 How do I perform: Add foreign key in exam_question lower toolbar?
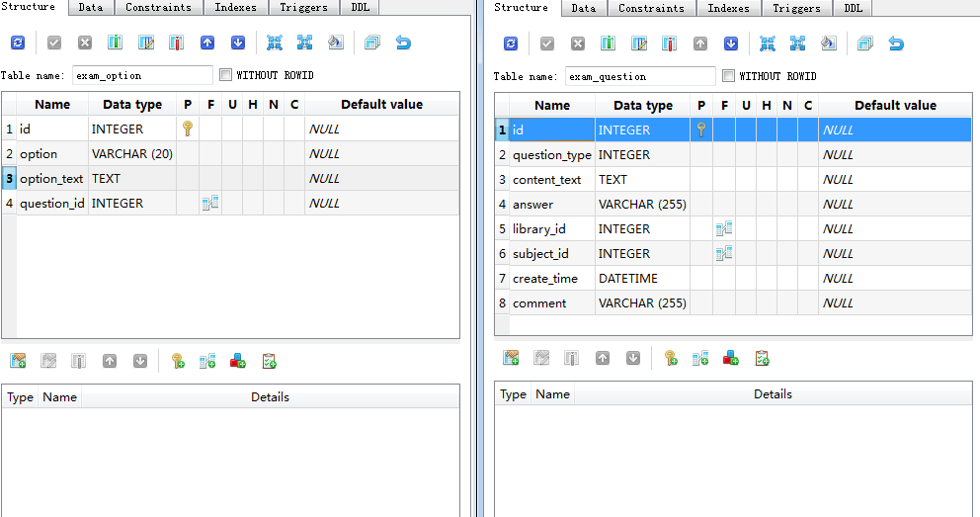700,358
